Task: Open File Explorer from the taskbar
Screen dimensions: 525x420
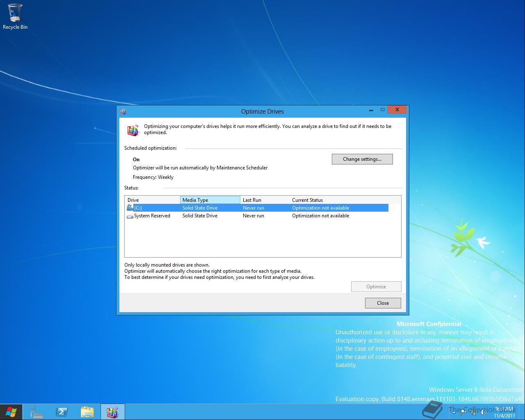Action: [x=87, y=412]
